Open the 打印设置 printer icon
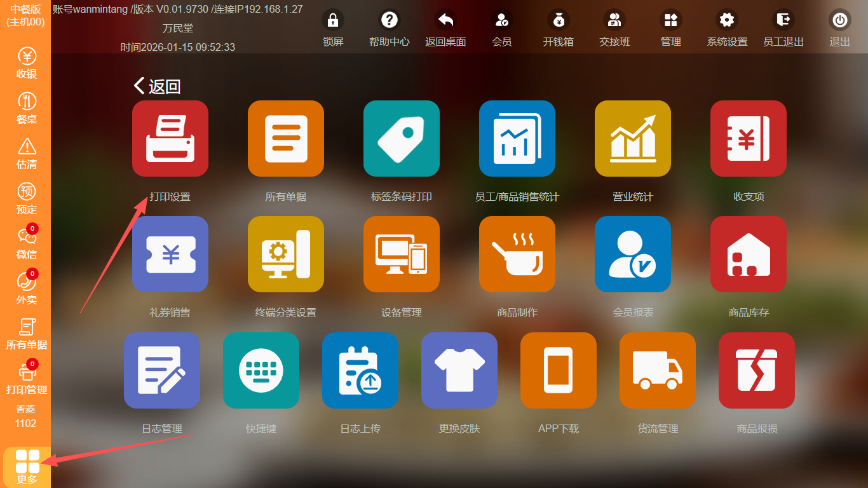The width and height of the screenshot is (868, 488). (x=170, y=139)
